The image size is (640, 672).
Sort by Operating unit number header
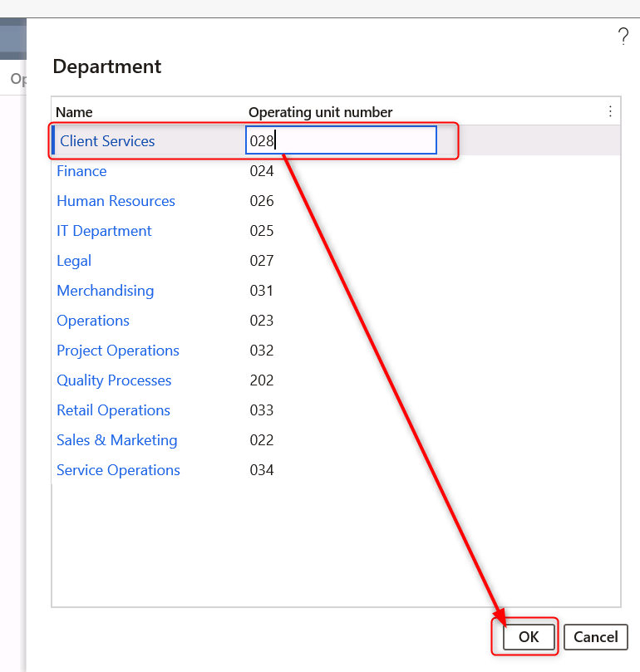point(320,112)
